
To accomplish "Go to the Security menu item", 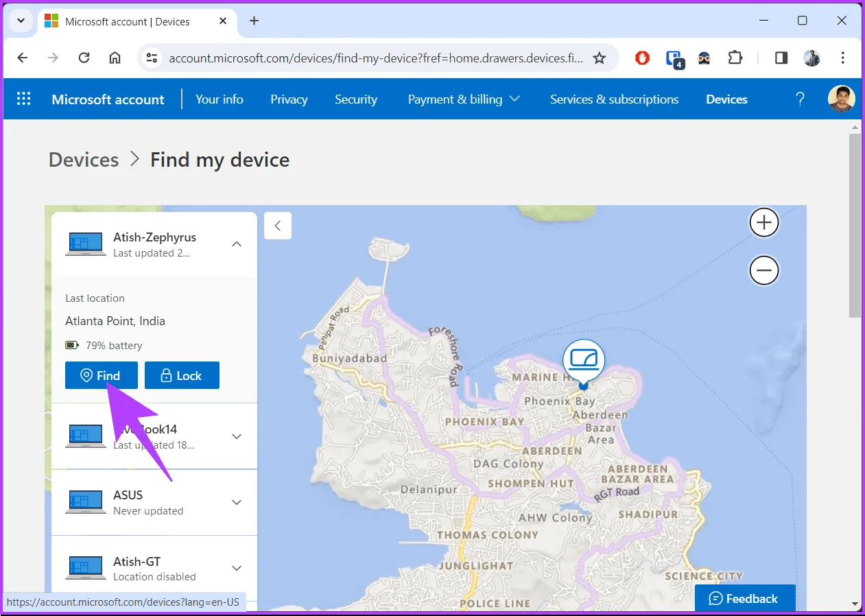I will tap(355, 99).
